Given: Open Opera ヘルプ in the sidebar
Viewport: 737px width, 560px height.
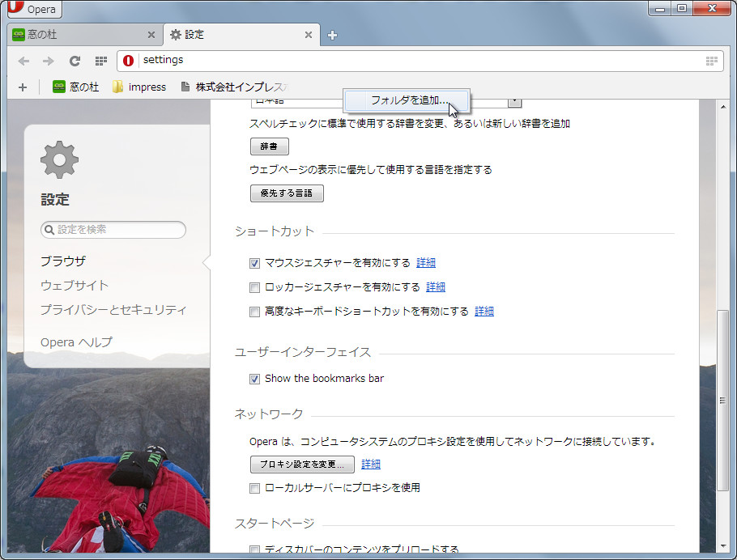Looking at the screenshot, I should click(x=76, y=342).
